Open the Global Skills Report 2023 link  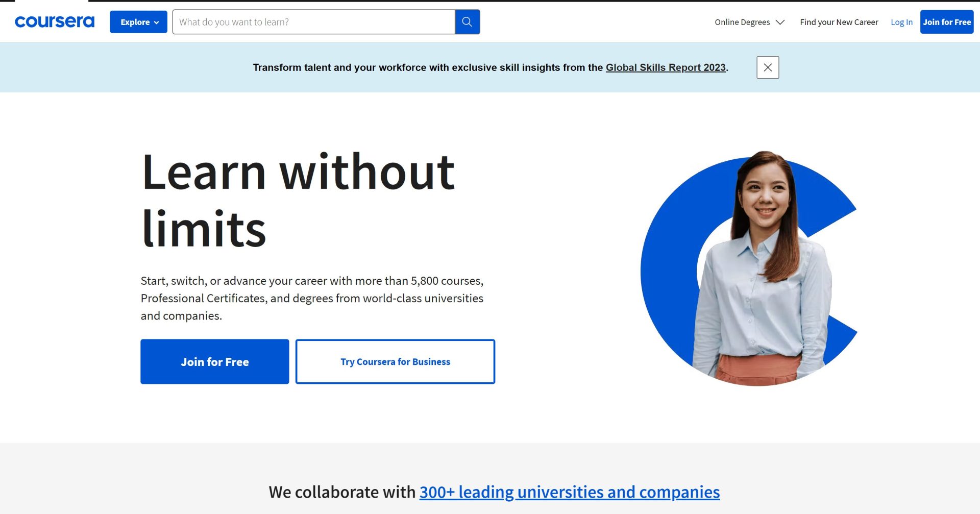tap(665, 67)
